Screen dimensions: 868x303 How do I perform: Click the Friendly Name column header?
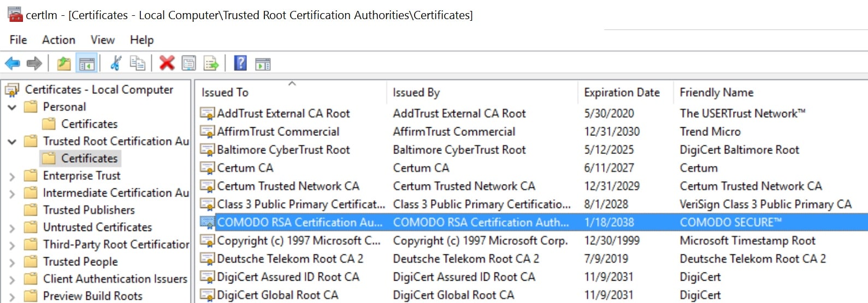[x=716, y=93]
